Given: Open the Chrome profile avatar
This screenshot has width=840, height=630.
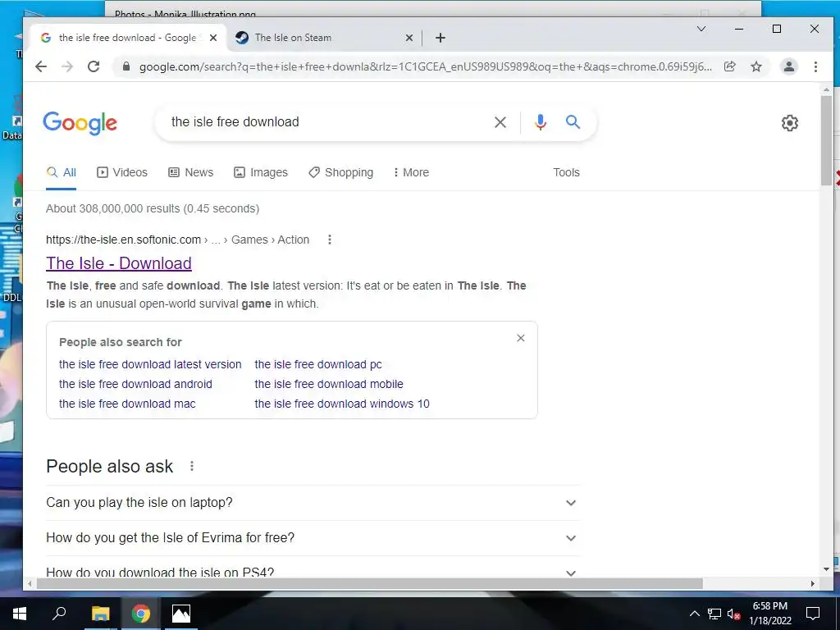Looking at the screenshot, I should point(788,66).
